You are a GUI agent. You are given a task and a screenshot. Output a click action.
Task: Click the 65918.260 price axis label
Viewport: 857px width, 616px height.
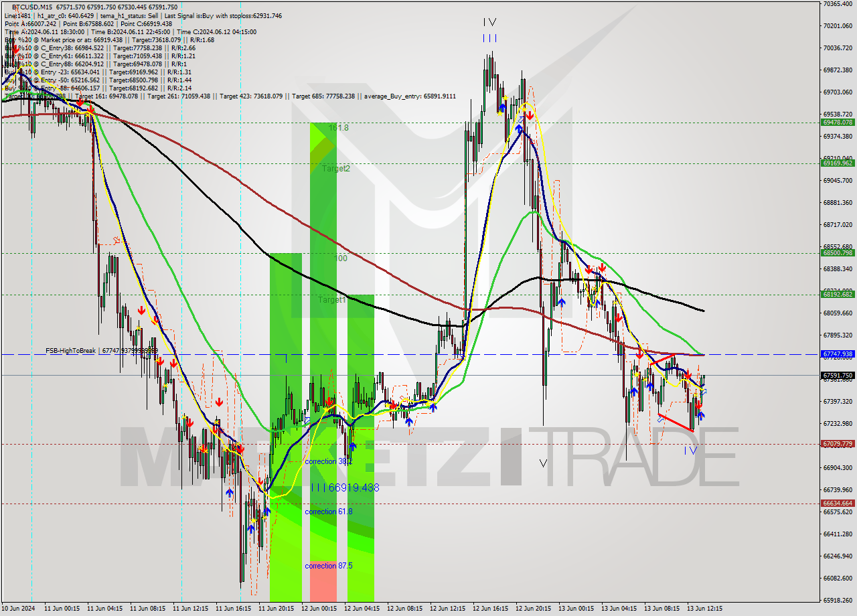point(837,600)
